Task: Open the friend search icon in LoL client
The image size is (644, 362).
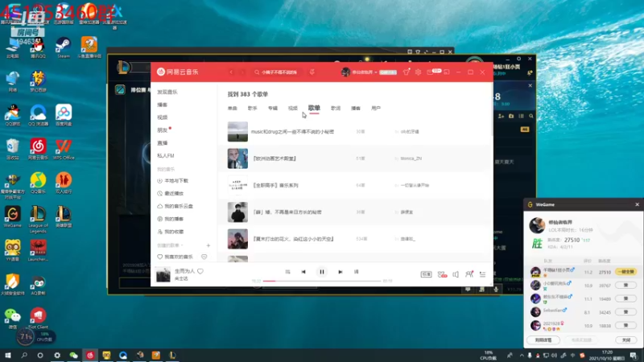Action: tap(531, 116)
